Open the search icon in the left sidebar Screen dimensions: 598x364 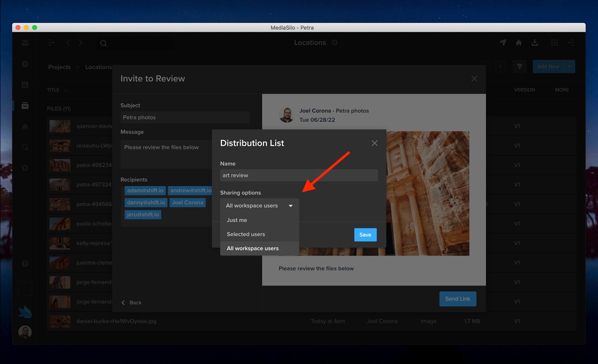pyautogui.click(x=25, y=147)
